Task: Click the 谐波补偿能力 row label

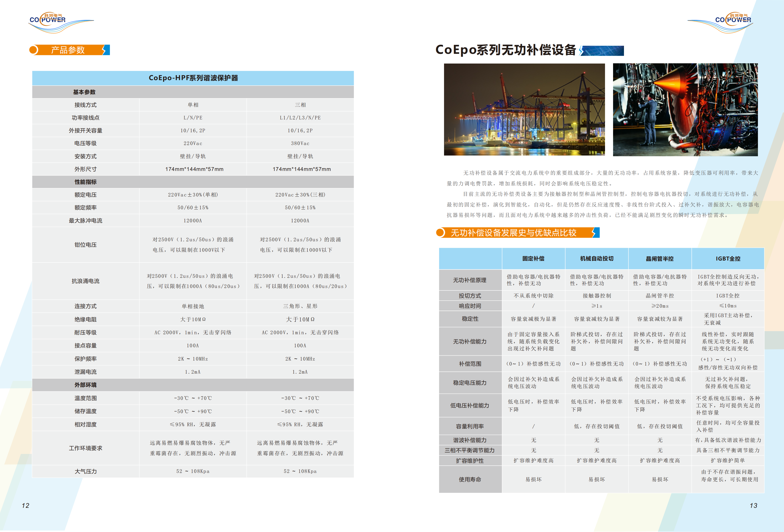Action: point(470,440)
